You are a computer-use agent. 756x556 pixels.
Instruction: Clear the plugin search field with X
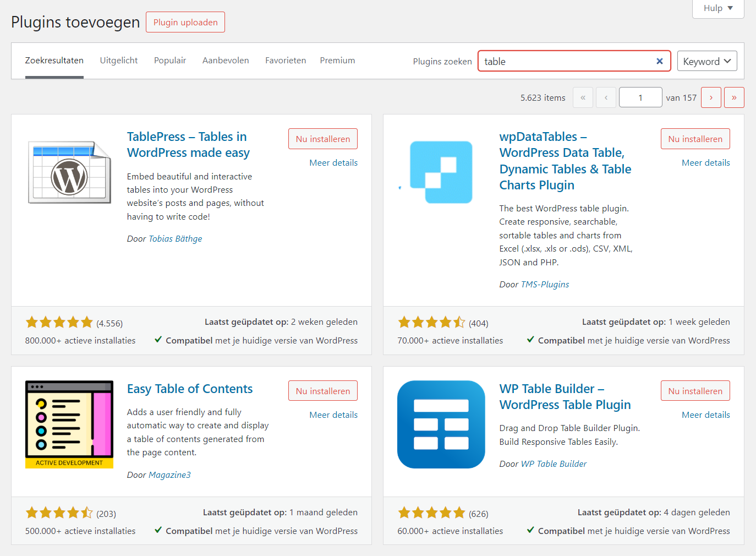point(659,61)
